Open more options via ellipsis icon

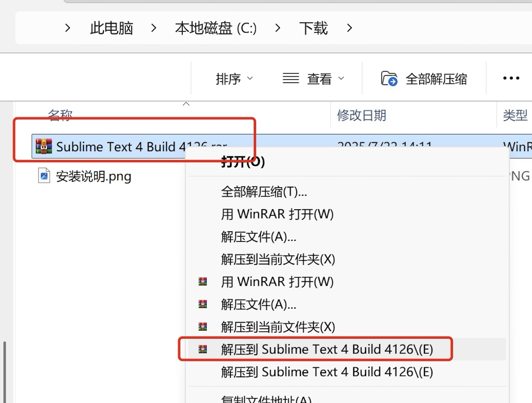[x=510, y=78]
